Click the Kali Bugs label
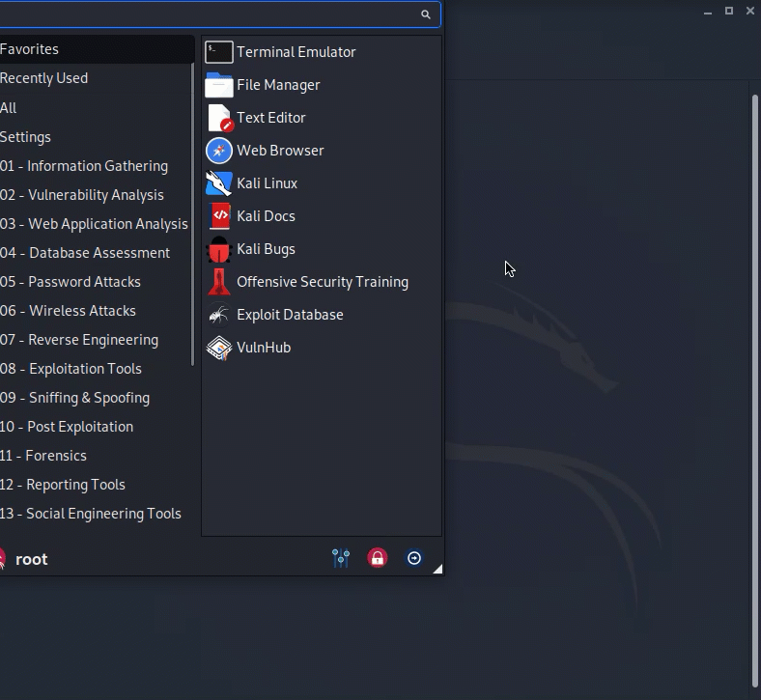761x700 pixels. tap(266, 249)
